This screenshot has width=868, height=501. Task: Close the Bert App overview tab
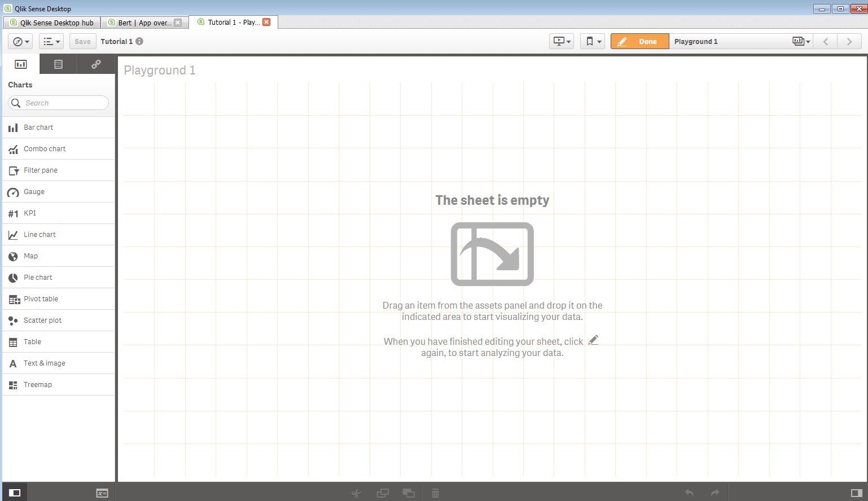(x=178, y=23)
